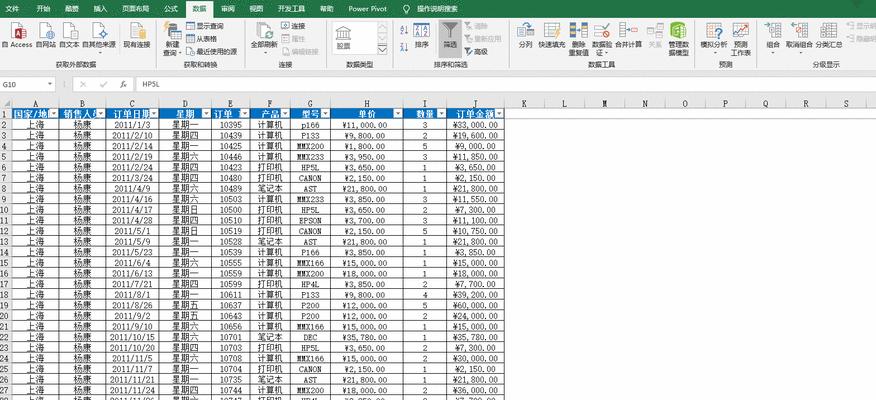The width and height of the screenshot is (876, 400).
Task: Open the 数量 column filter dropdown
Action: click(x=441, y=113)
